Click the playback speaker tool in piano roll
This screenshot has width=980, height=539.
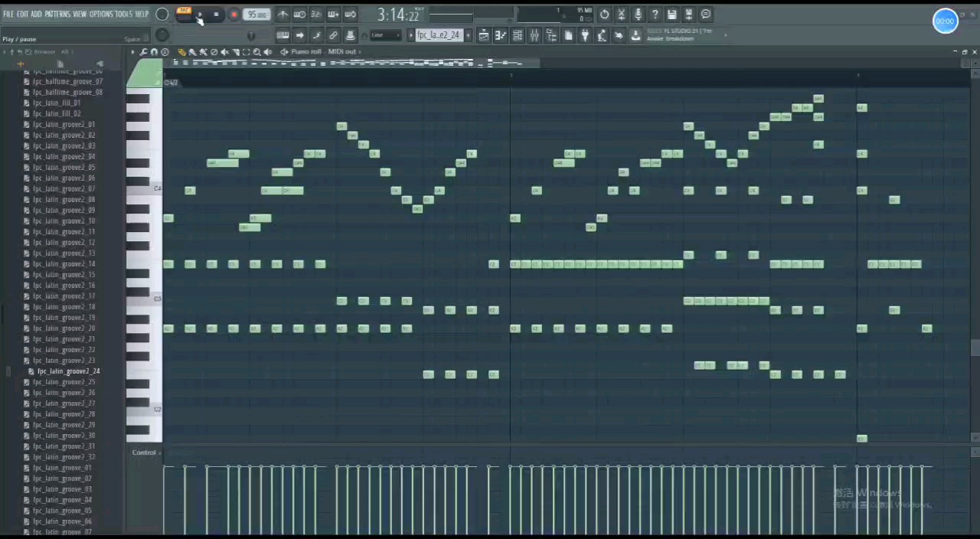coord(267,52)
